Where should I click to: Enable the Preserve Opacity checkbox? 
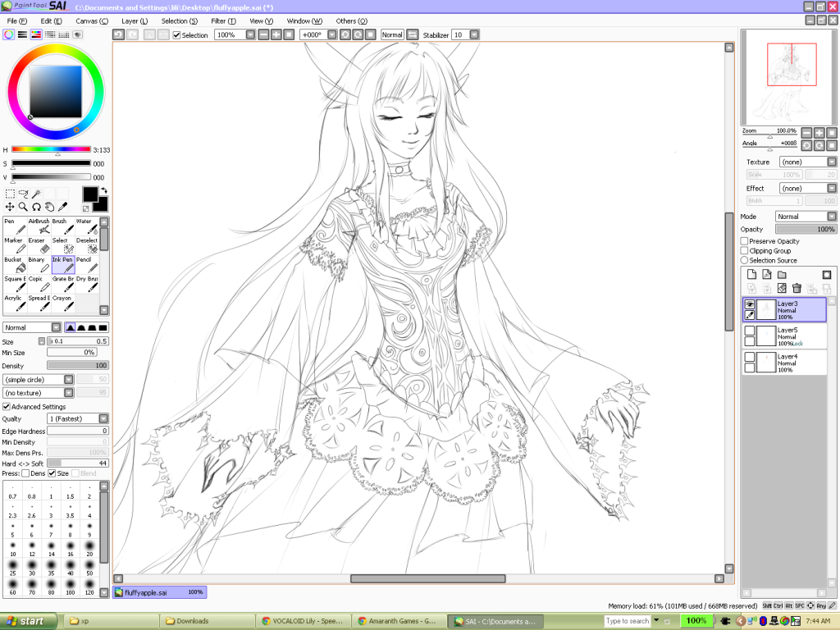click(744, 241)
